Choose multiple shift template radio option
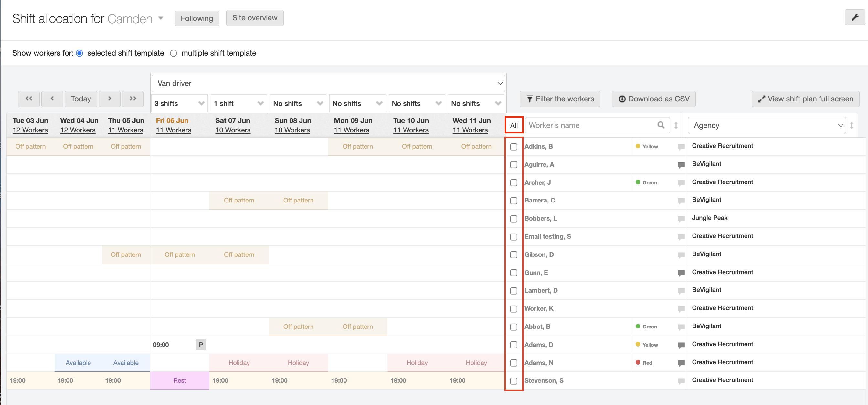 (174, 53)
